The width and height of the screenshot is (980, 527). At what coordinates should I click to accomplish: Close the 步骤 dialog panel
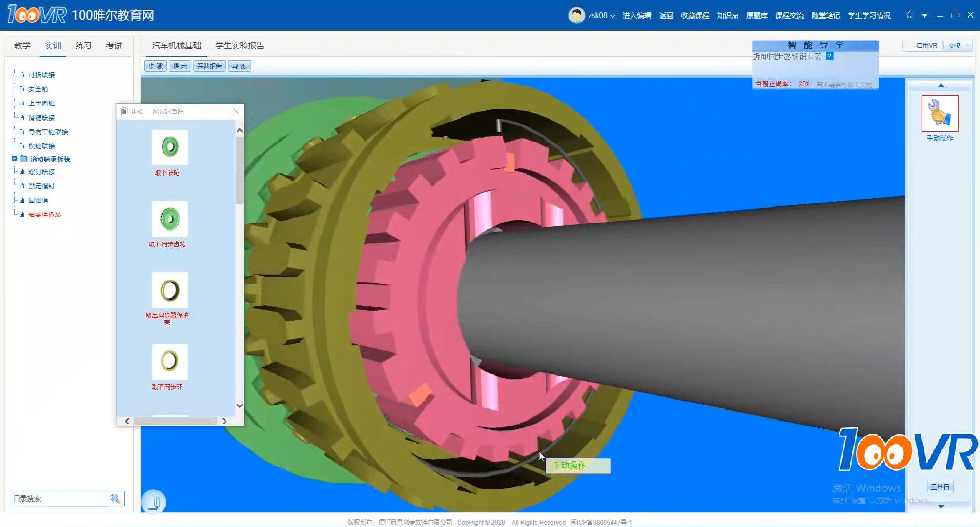click(236, 111)
